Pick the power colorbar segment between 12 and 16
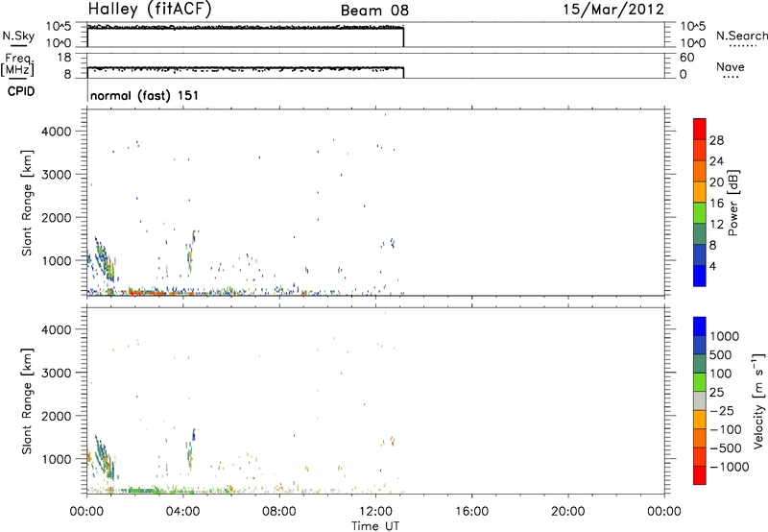 700,213
